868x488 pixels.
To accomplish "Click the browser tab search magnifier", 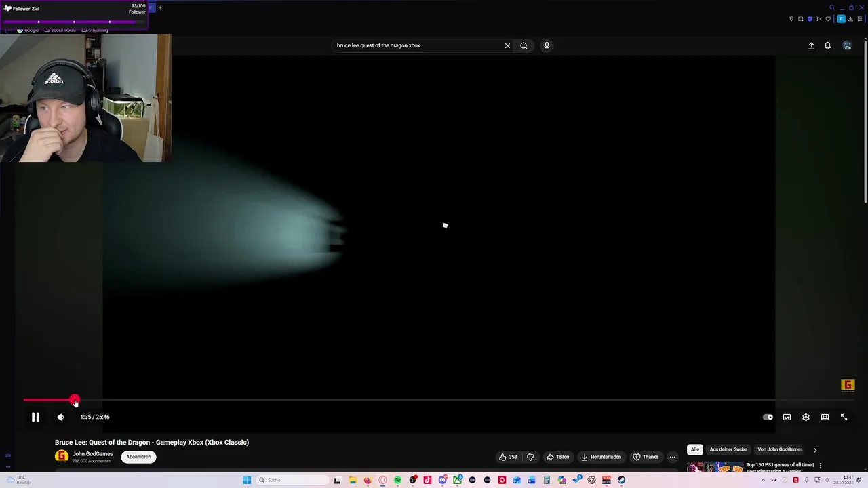I will 832,8.
